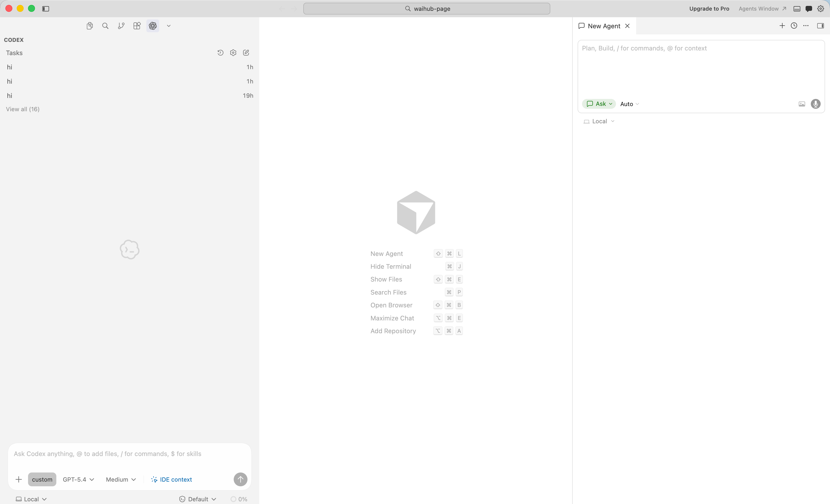Click the git branch icon in the toolbar
The width and height of the screenshot is (830, 504).
121,26
